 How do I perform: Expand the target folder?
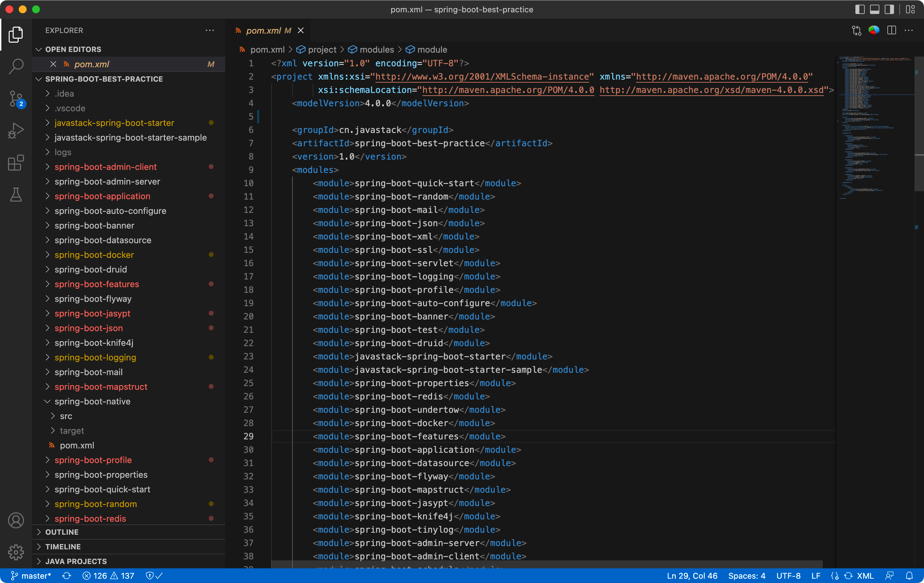[x=129, y=431]
